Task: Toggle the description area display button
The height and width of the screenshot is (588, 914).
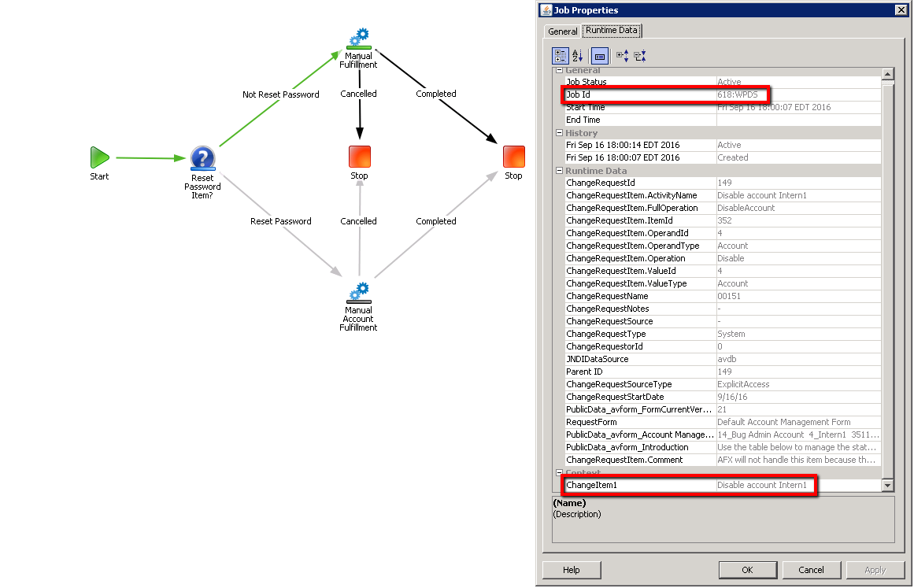Action: click(600, 56)
